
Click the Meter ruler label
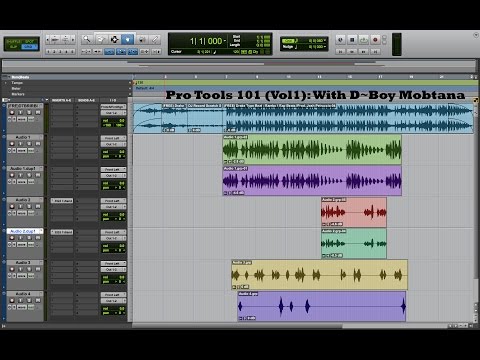coord(16,88)
